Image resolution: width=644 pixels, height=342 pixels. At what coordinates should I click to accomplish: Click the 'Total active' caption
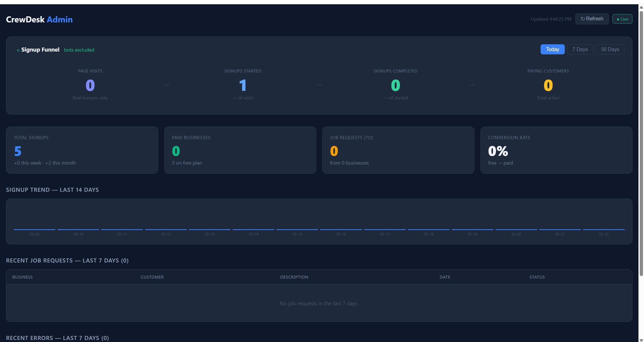548,98
